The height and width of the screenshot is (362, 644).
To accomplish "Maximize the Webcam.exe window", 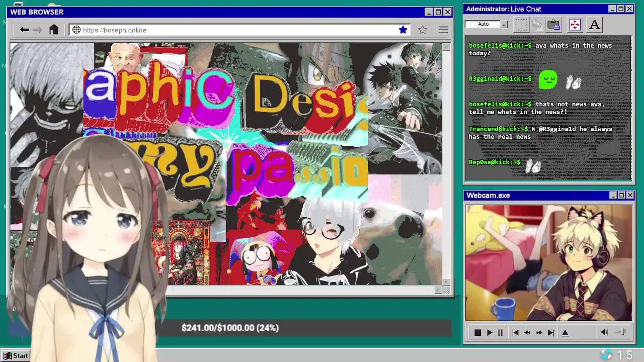I will pos(621,195).
